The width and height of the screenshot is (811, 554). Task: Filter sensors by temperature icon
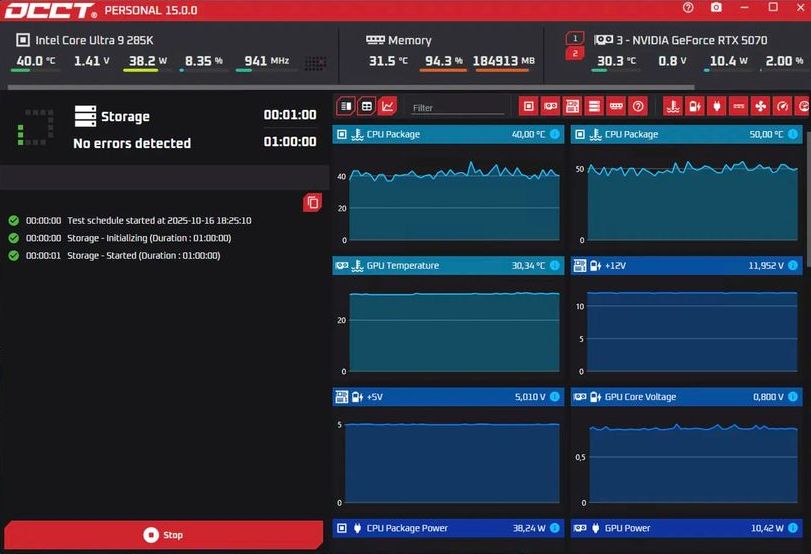tap(673, 106)
